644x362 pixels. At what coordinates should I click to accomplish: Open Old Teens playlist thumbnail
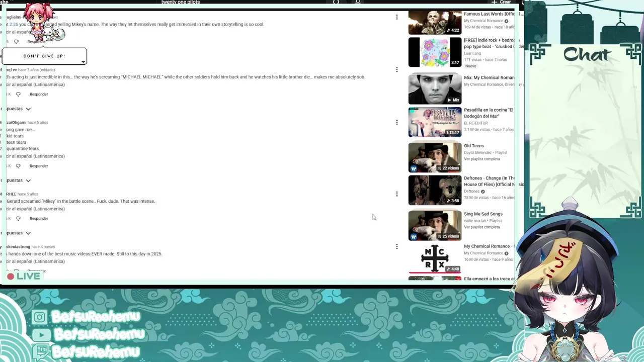(x=435, y=157)
